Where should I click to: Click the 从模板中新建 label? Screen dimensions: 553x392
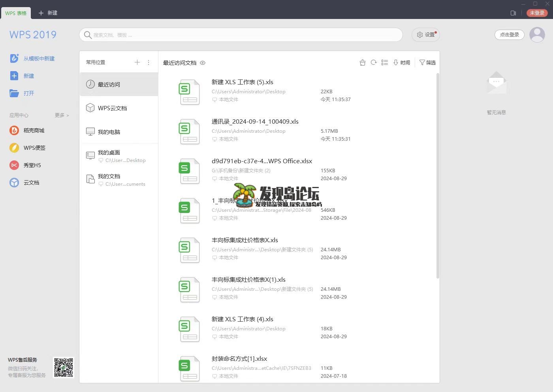pyautogui.click(x=39, y=58)
